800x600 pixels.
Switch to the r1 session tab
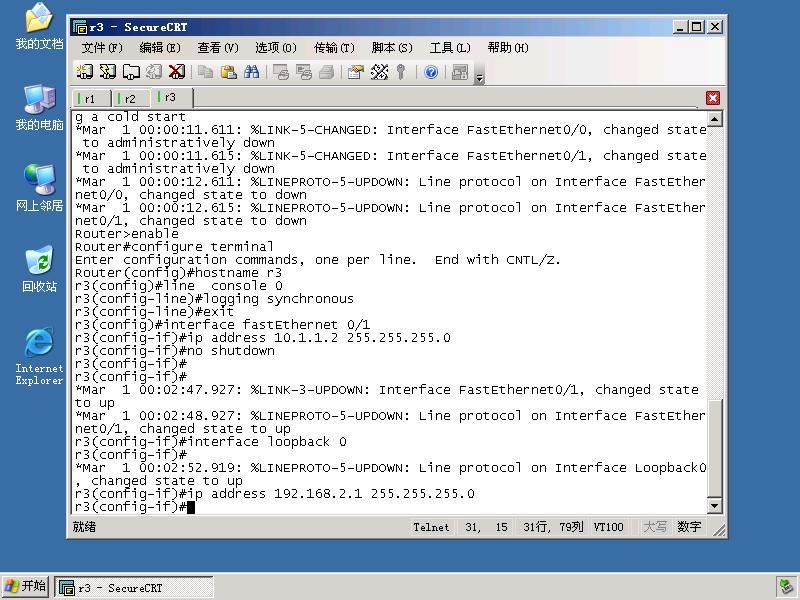[x=91, y=98]
